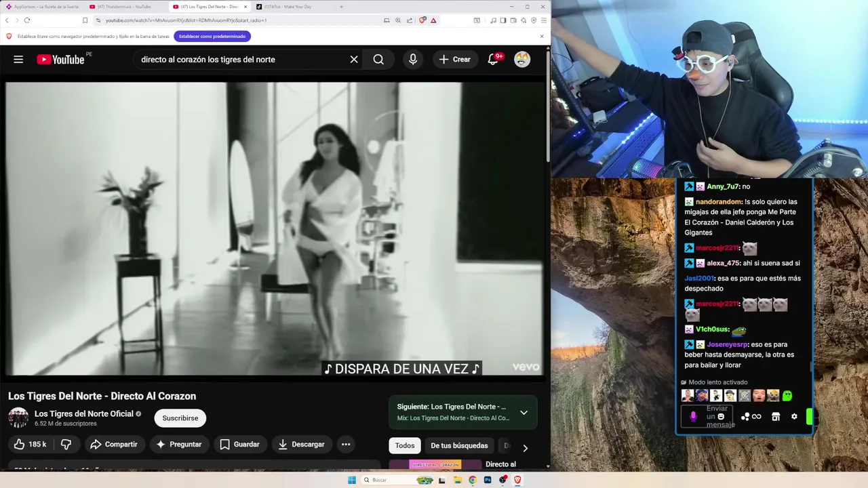Open YouTube notifications bell
The height and width of the screenshot is (488, 868).
(x=493, y=60)
